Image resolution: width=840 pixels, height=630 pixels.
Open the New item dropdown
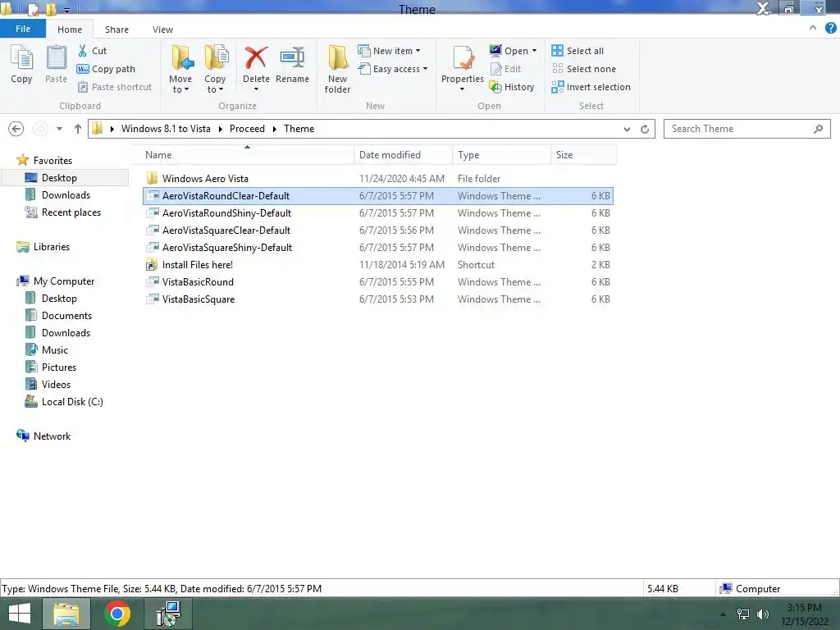(x=390, y=51)
